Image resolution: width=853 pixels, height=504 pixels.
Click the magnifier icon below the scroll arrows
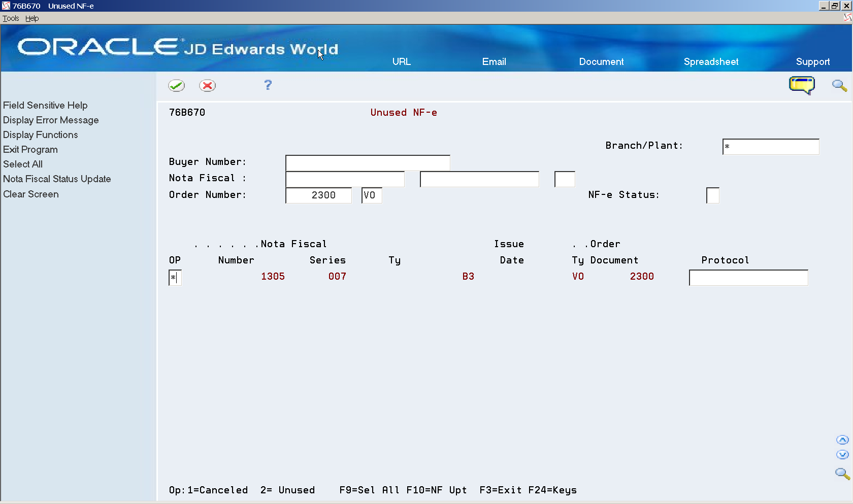842,474
